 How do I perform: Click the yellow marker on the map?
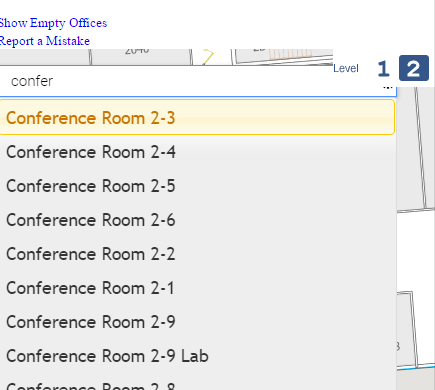pyautogui.click(x=208, y=57)
